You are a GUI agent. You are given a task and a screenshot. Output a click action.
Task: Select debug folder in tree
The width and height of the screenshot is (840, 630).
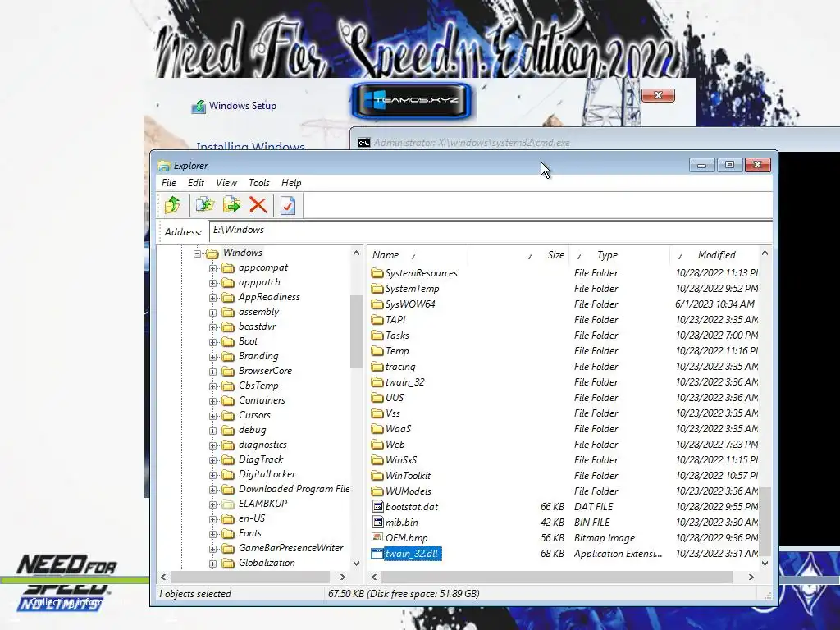(253, 430)
